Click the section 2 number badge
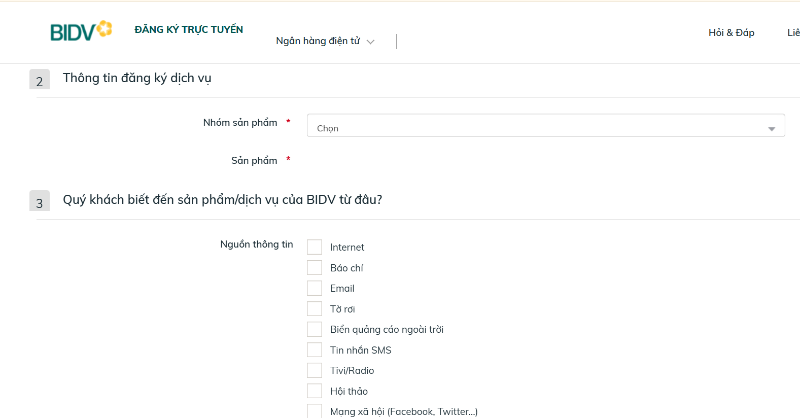Screen dimensions: 800x418 [39, 80]
